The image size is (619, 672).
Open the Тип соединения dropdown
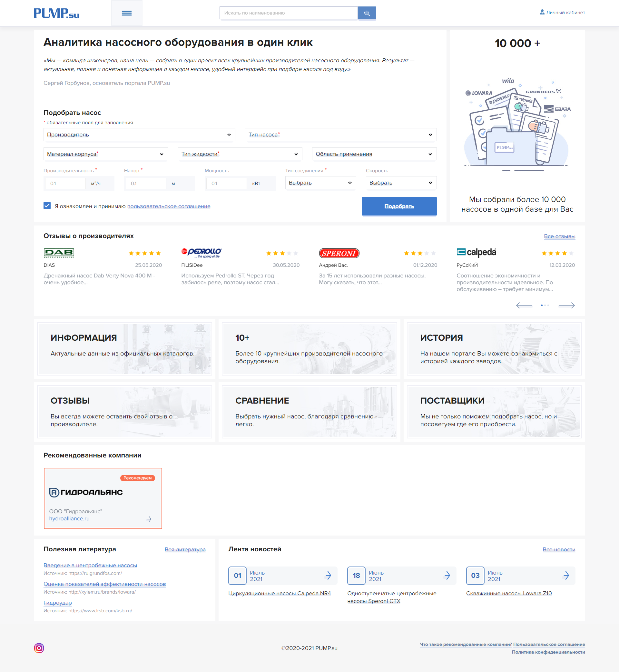[x=320, y=183]
